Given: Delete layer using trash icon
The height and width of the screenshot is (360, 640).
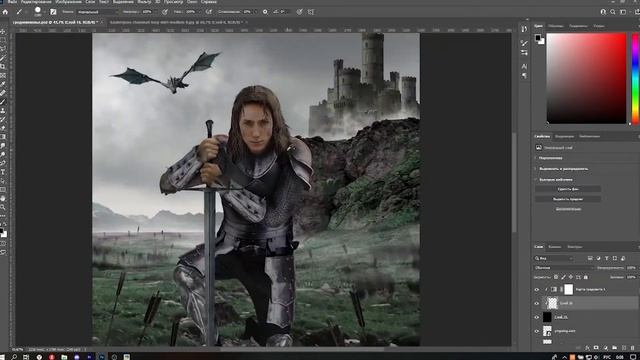Looking at the screenshot, I should click(x=633, y=348).
